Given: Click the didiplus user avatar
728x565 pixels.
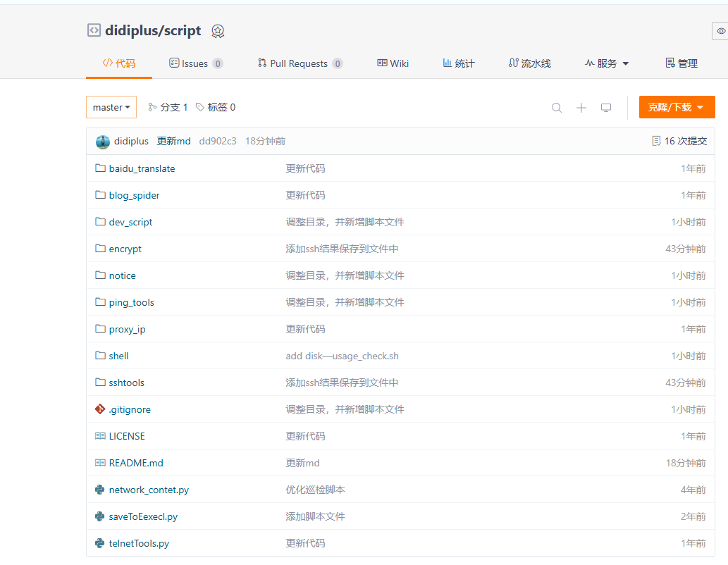Looking at the screenshot, I should (103, 142).
